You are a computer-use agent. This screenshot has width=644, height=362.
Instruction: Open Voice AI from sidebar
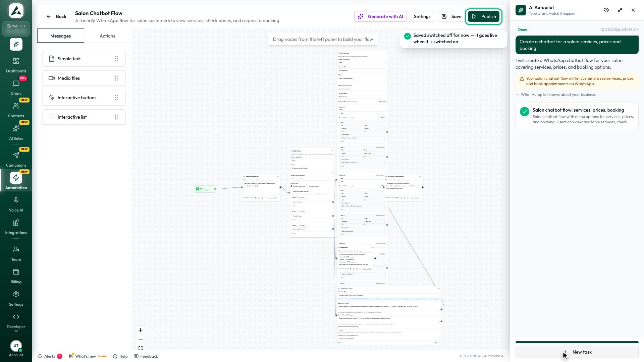click(16, 204)
